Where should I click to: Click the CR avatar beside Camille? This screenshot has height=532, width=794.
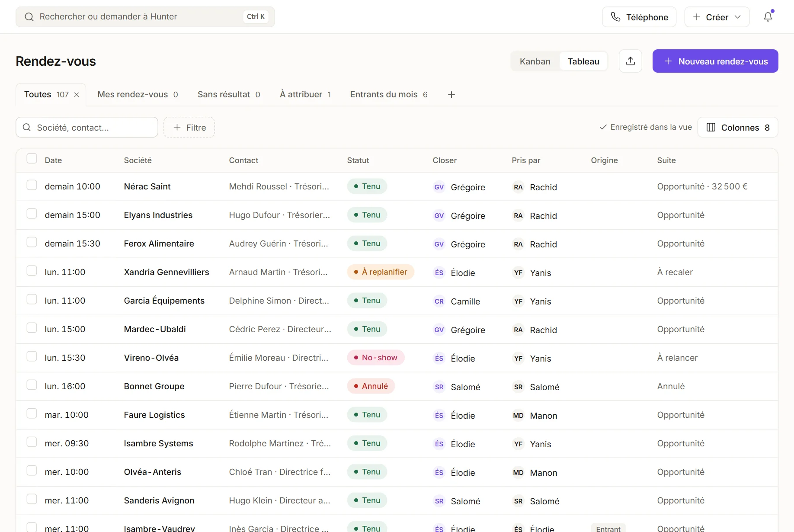[x=439, y=301]
